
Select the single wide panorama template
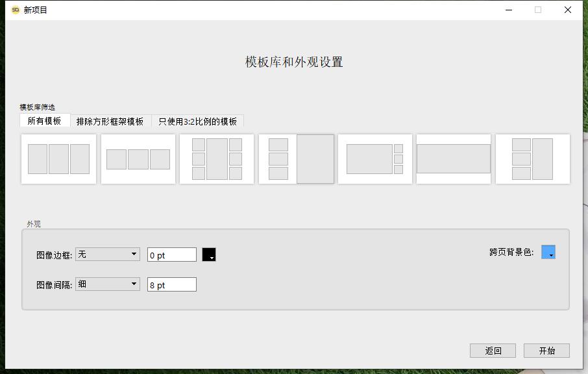[454, 159]
